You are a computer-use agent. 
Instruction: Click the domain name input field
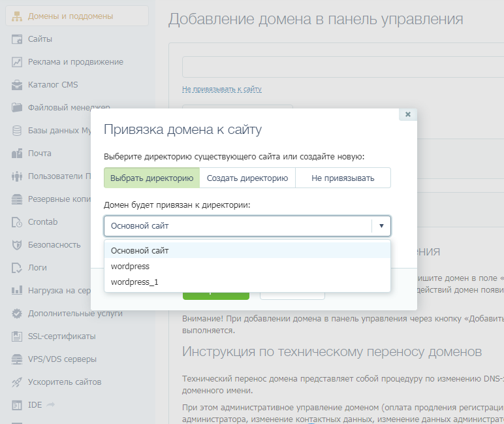tap(339, 67)
